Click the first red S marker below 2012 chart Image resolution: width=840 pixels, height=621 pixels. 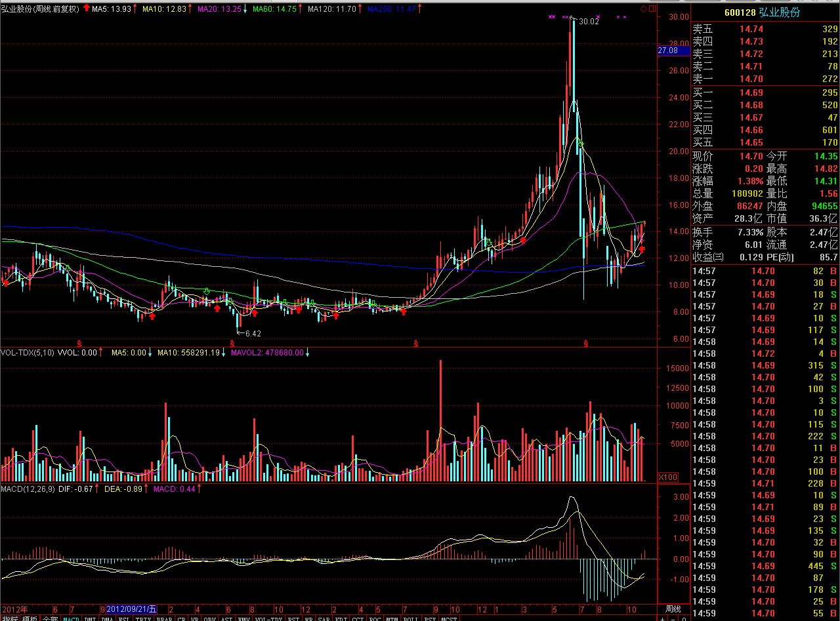[80, 343]
